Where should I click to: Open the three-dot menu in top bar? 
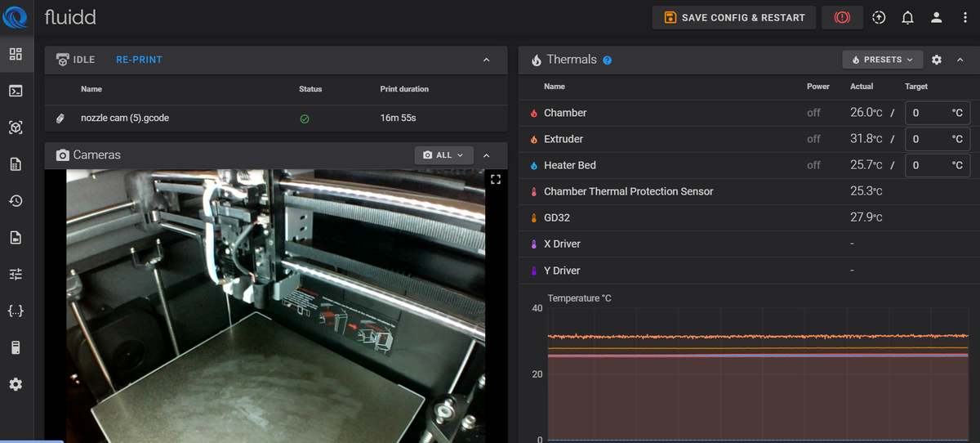[x=964, y=17]
